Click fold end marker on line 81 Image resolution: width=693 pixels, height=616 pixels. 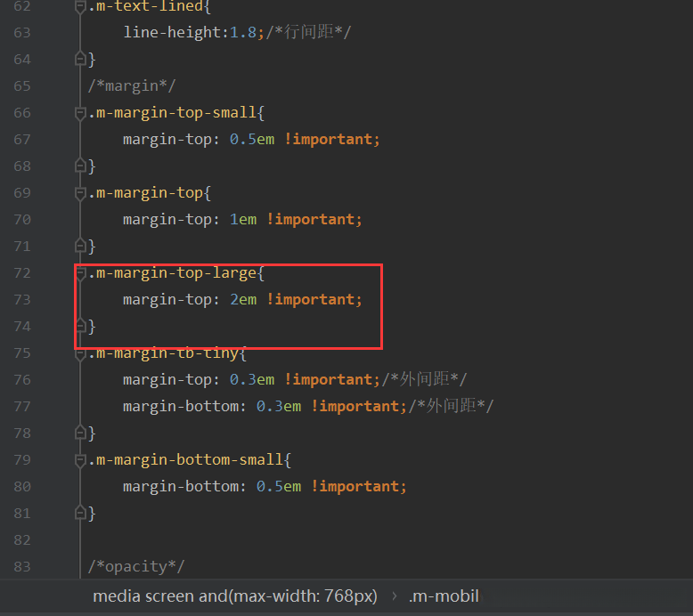(x=80, y=513)
